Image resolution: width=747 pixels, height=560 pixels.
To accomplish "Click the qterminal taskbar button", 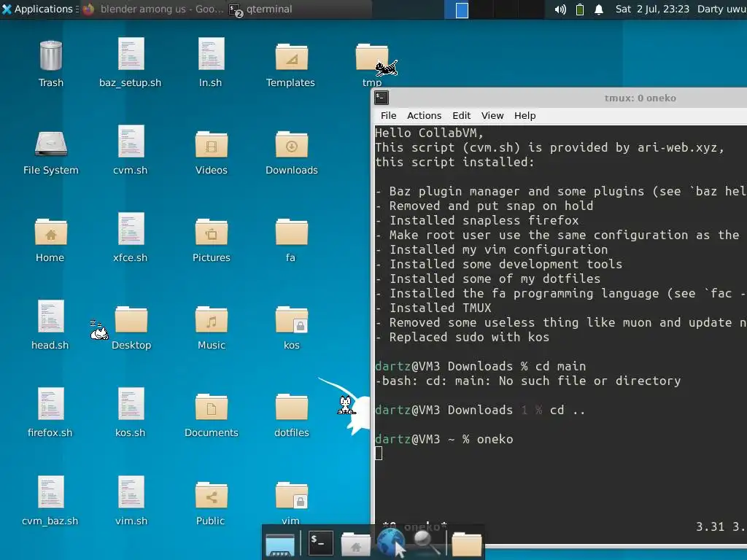I will click(299, 9).
